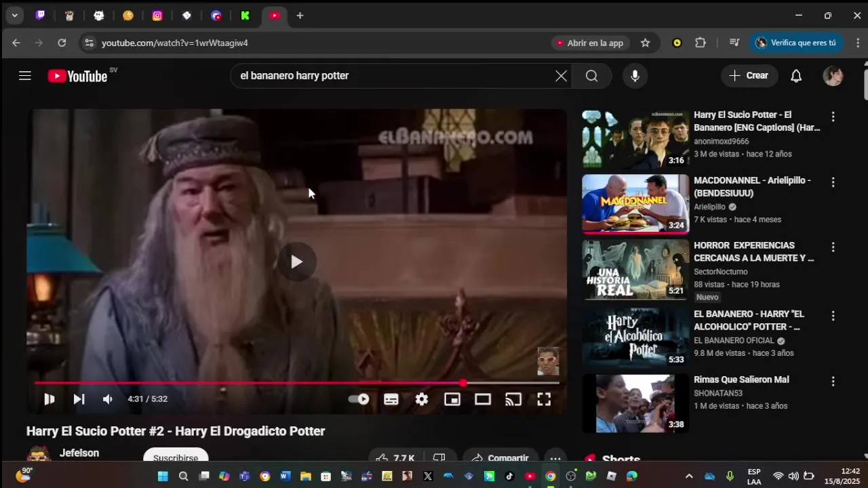
Task: View site information icon in address bar
Action: point(89,43)
